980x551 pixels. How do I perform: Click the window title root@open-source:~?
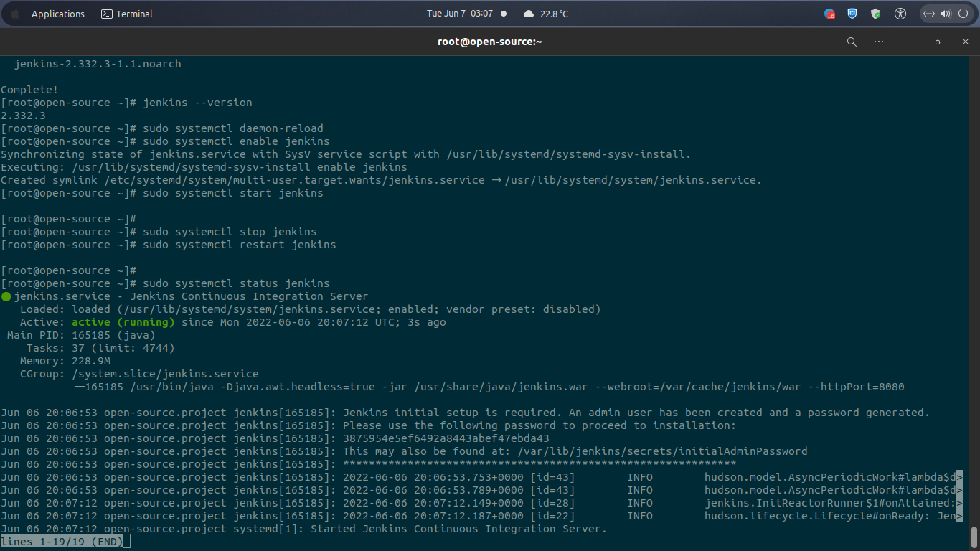click(x=490, y=42)
